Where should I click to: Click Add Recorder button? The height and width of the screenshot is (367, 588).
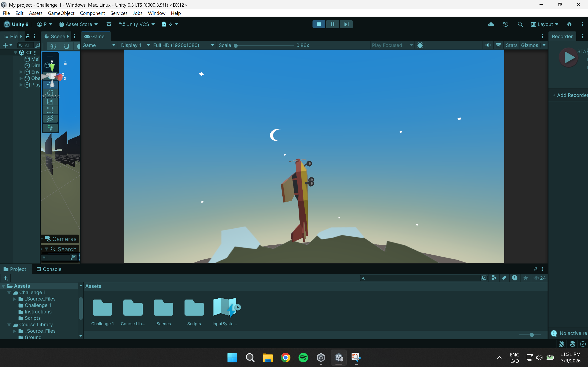[x=570, y=95]
